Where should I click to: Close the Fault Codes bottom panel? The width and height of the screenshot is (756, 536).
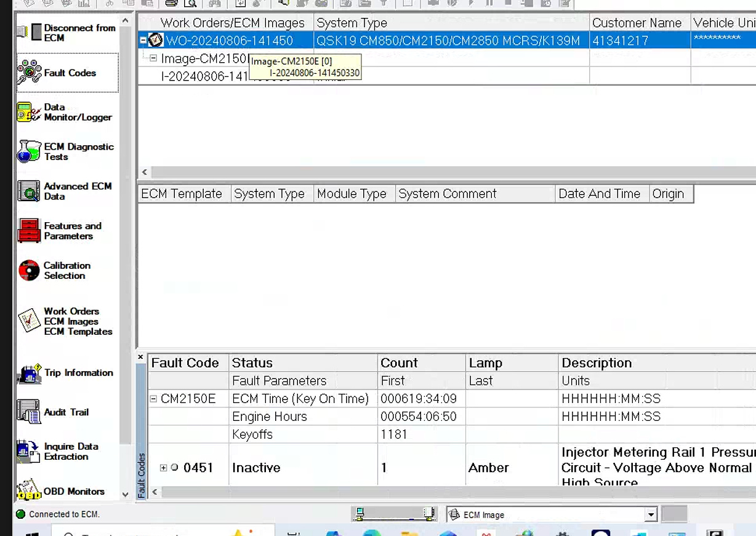tap(140, 357)
